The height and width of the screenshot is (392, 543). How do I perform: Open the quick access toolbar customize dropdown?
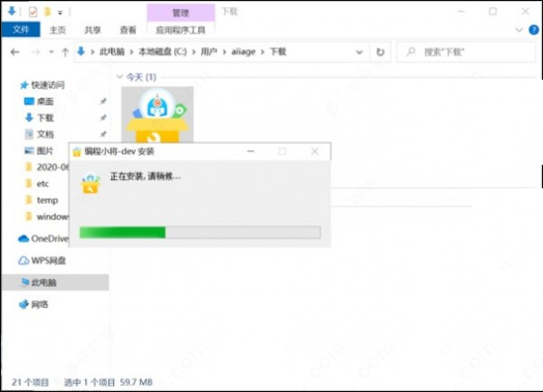point(60,13)
